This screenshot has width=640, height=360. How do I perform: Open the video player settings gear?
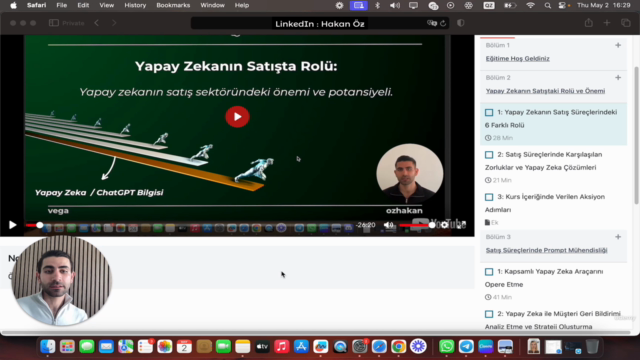click(444, 224)
